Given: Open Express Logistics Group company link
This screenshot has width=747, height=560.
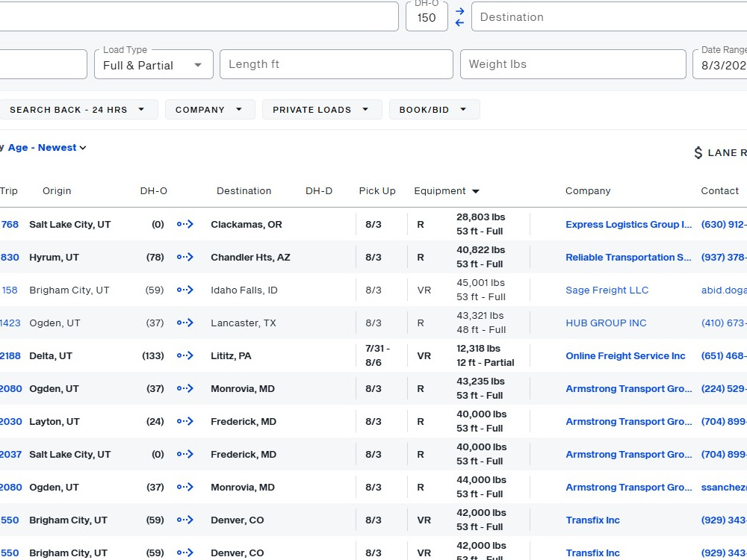Looking at the screenshot, I should point(628,224).
